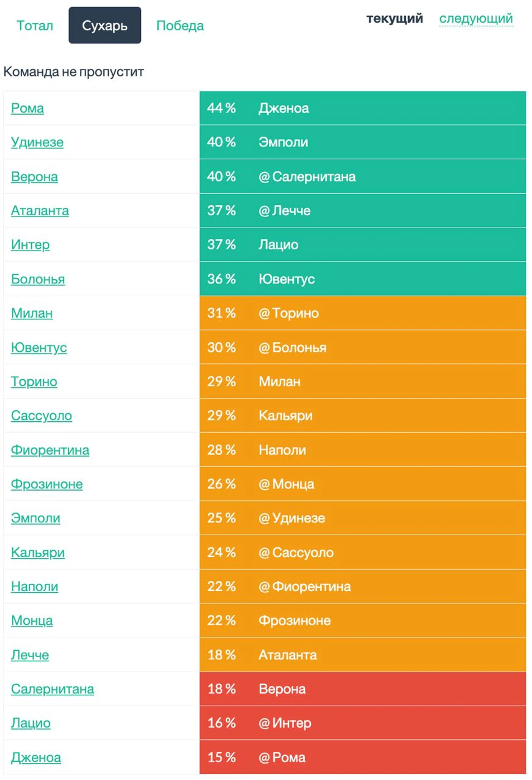
Task: Open the Сассуоло team link
Action: click(42, 416)
